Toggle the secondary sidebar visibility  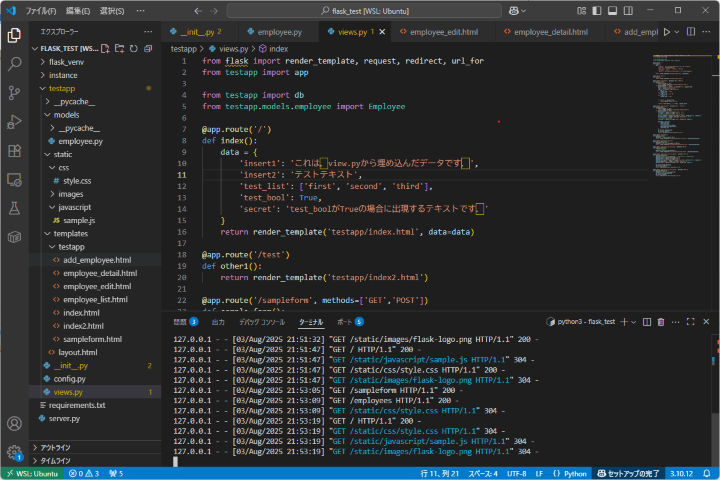pyautogui.click(x=628, y=11)
